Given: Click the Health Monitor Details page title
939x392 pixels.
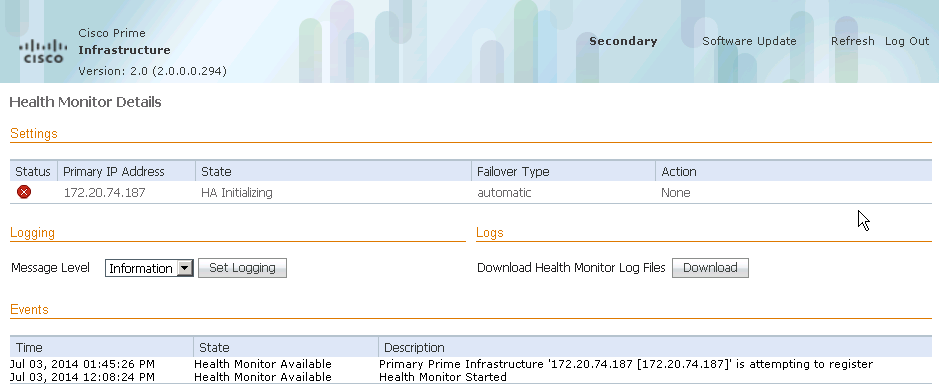Looking at the screenshot, I should coord(86,102).
